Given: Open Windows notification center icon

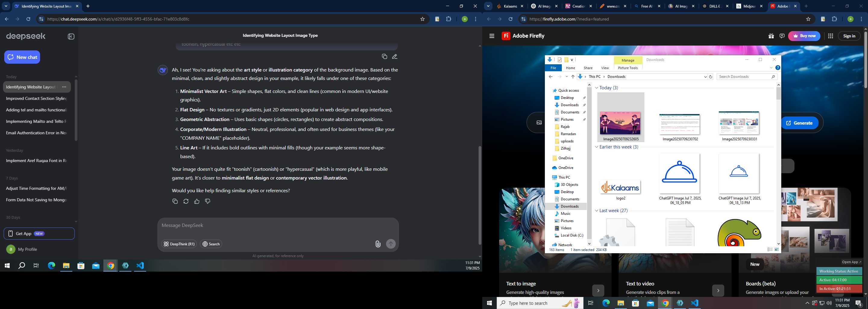Looking at the screenshot, I should pos(859,303).
